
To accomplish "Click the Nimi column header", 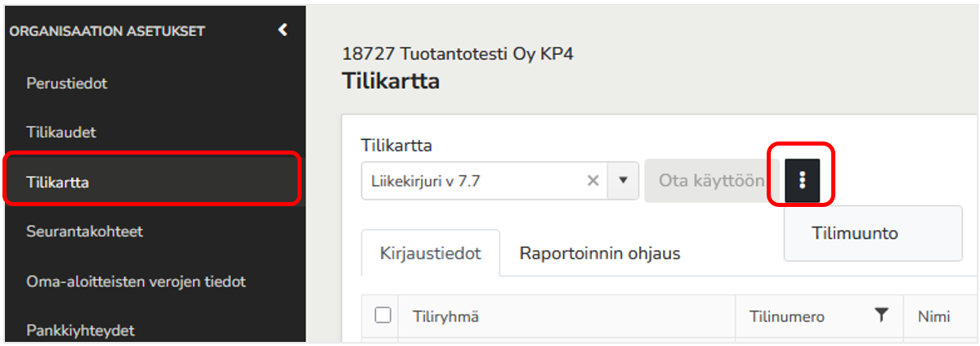I will [933, 317].
